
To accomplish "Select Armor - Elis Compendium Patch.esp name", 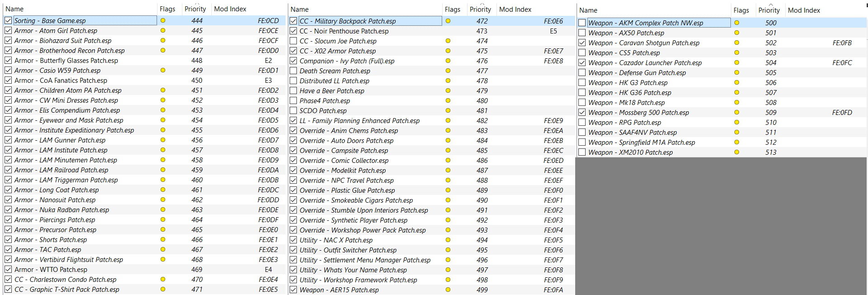I will pos(67,110).
